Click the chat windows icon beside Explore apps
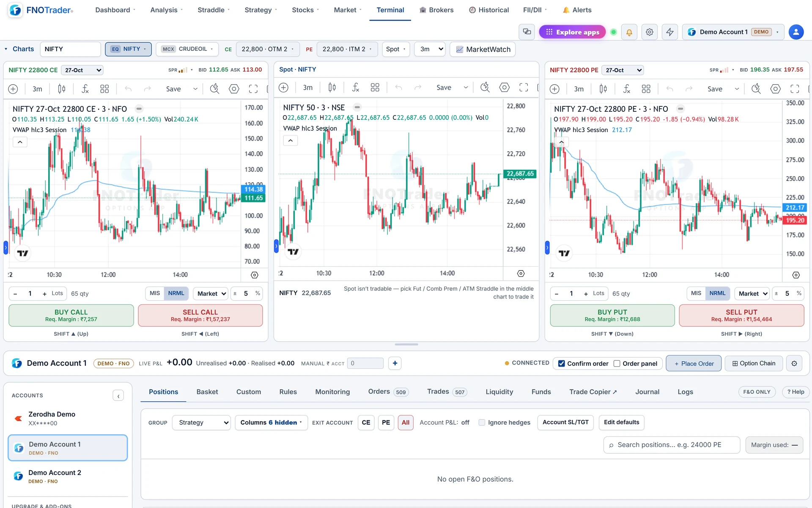The width and height of the screenshot is (812, 508). point(527,32)
